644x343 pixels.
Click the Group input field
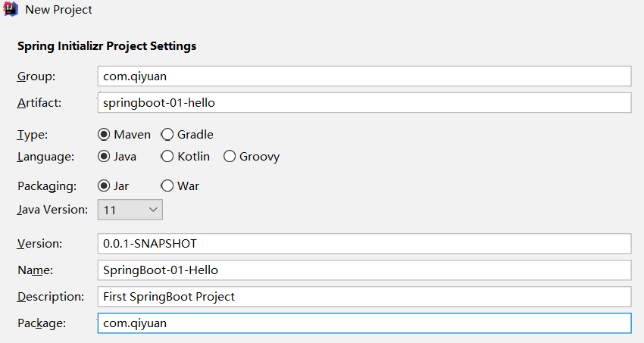point(364,76)
